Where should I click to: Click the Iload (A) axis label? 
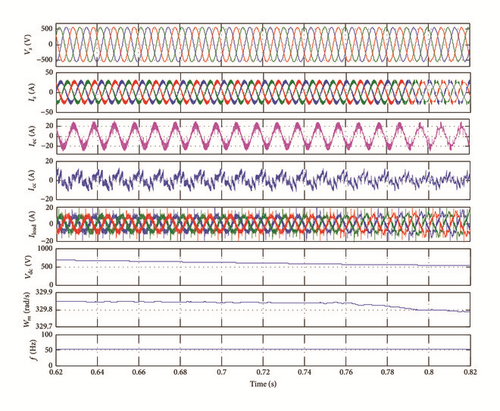(33, 223)
